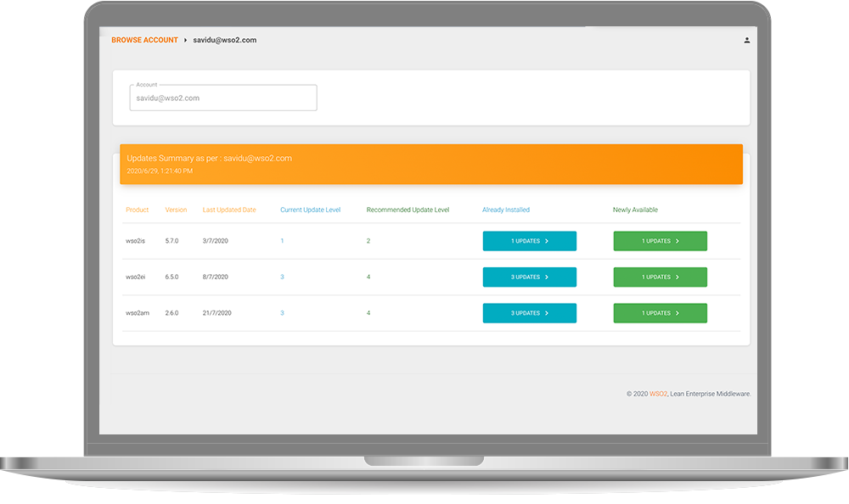Select version 6.5.0 cell

coord(171,277)
